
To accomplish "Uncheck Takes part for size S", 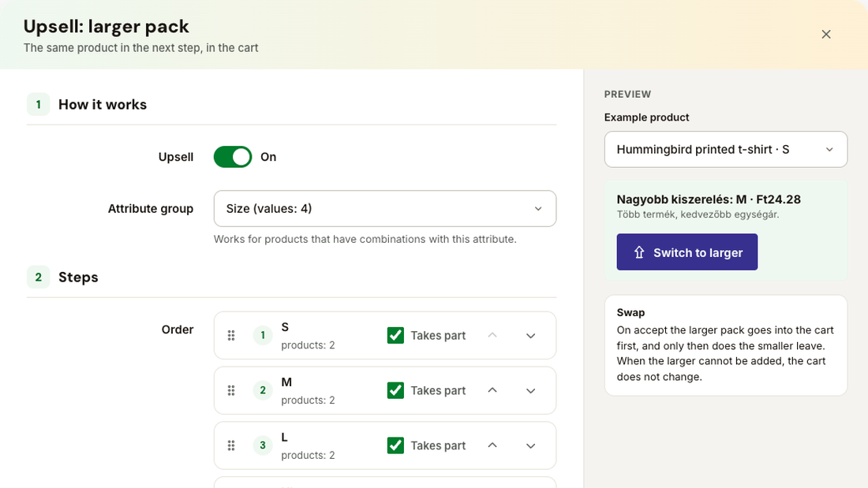I will (395, 335).
